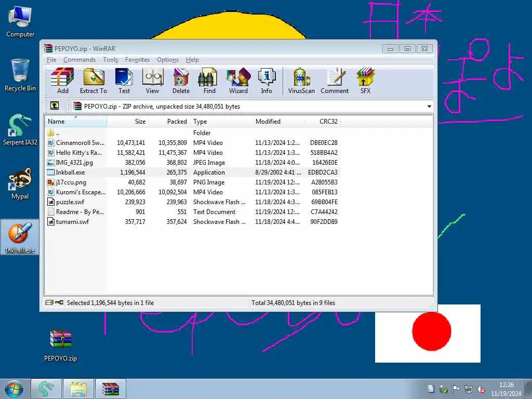The image size is (532, 399).
Task: Open the File menu
Action: [x=51, y=60]
